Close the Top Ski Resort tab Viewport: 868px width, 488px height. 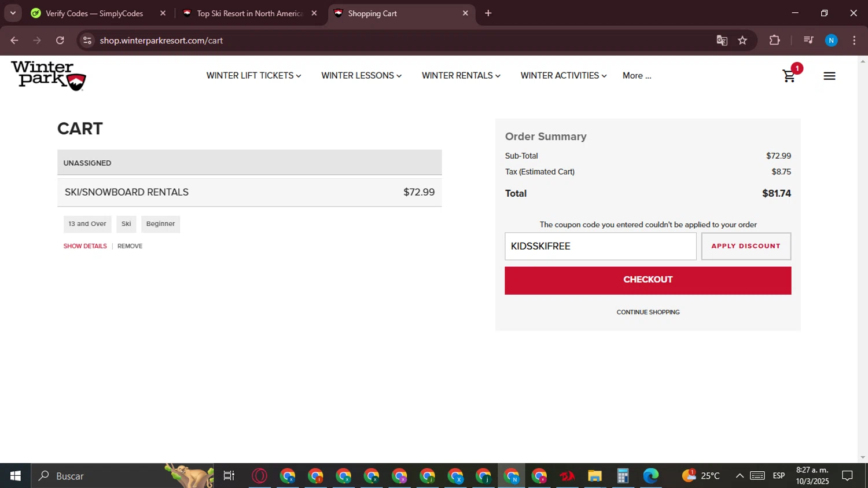click(x=314, y=13)
